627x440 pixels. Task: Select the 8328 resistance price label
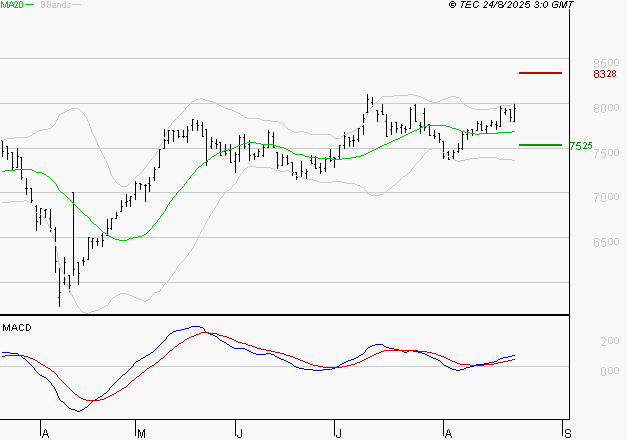coord(603,74)
